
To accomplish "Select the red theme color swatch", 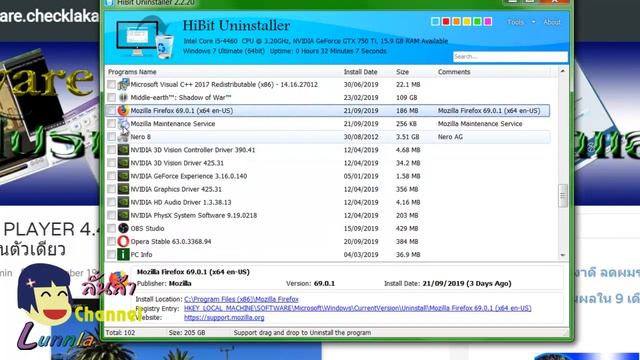I will click(446, 22).
